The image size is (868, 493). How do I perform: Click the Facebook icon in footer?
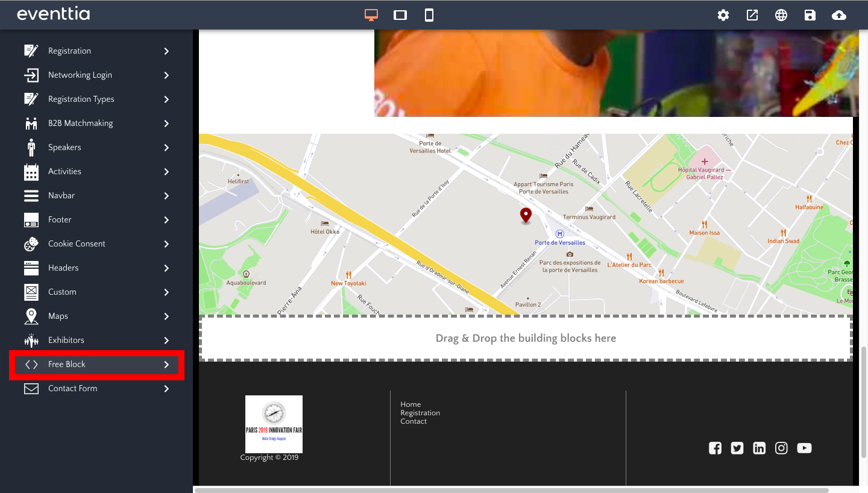point(715,448)
